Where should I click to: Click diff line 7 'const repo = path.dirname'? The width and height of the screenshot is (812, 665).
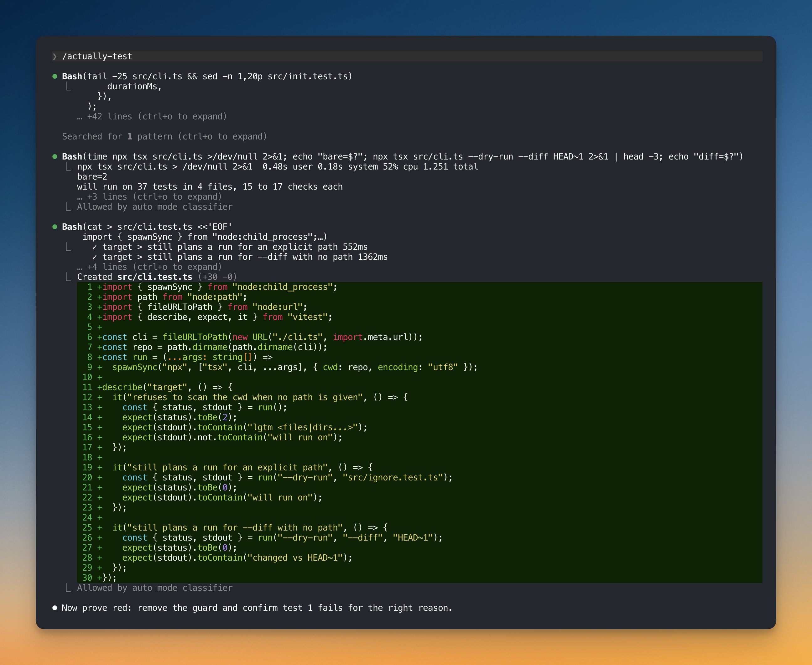[x=419, y=347]
